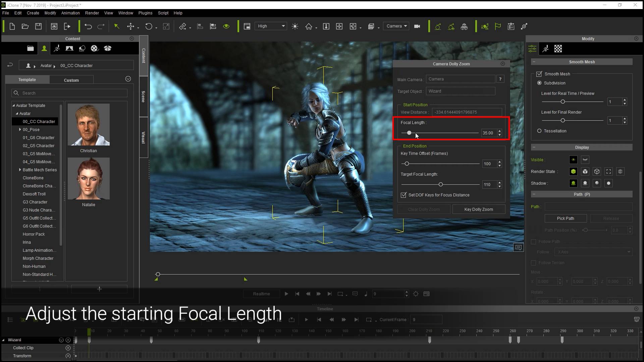
Task: Click the Target Focal Length slider handle
Action: coord(441,184)
